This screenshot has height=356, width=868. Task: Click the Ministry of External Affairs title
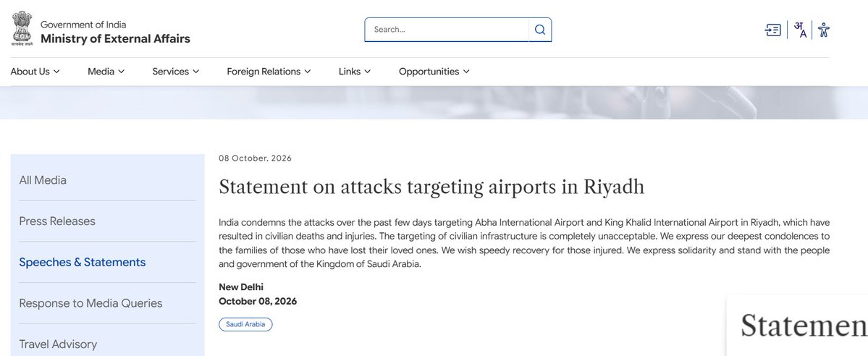click(115, 39)
